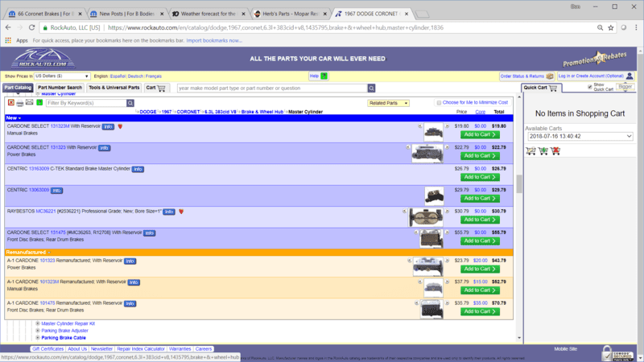Image resolution: width=644 pixels, height=362 pixels.
Task: Click red heart icon on Raybestos MC36221 row
Action: point(181,212)
